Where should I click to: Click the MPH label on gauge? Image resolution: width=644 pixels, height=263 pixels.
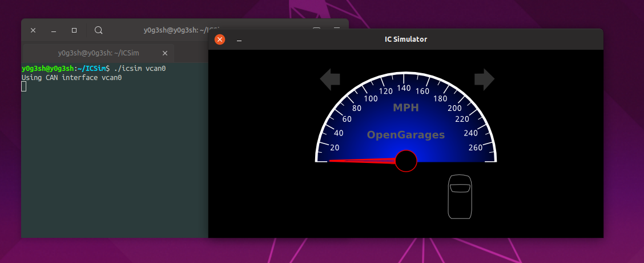pos(406,108)
